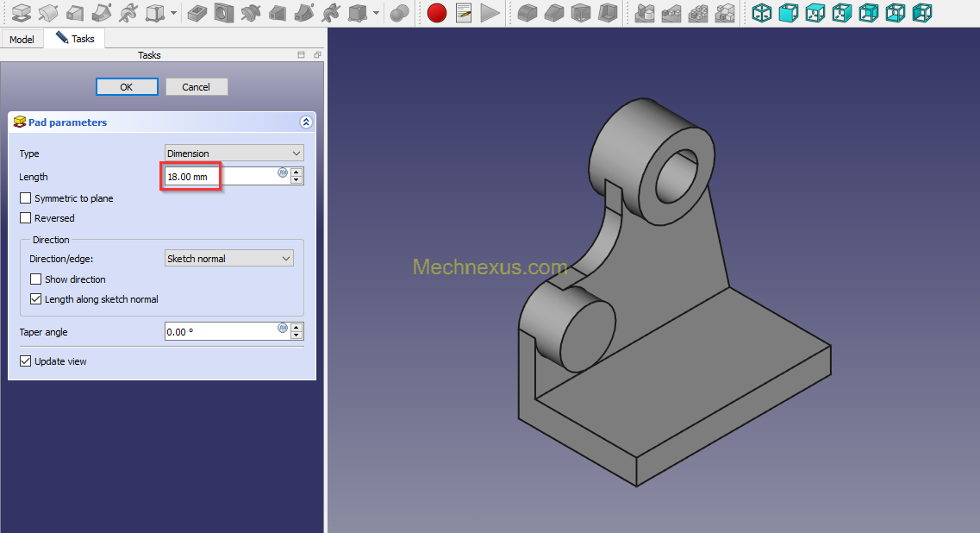Select the Polar pattern icon
The width and height of the screenshot is (980, 533).
tap(698, 13)
